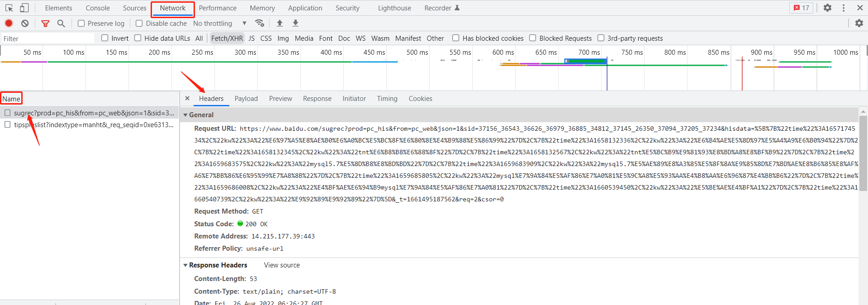Switch to the Console tab

[98, 8]
